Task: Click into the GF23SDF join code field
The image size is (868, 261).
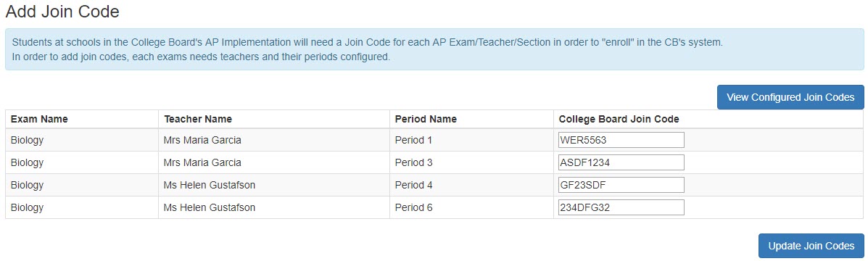Action: 621,185
